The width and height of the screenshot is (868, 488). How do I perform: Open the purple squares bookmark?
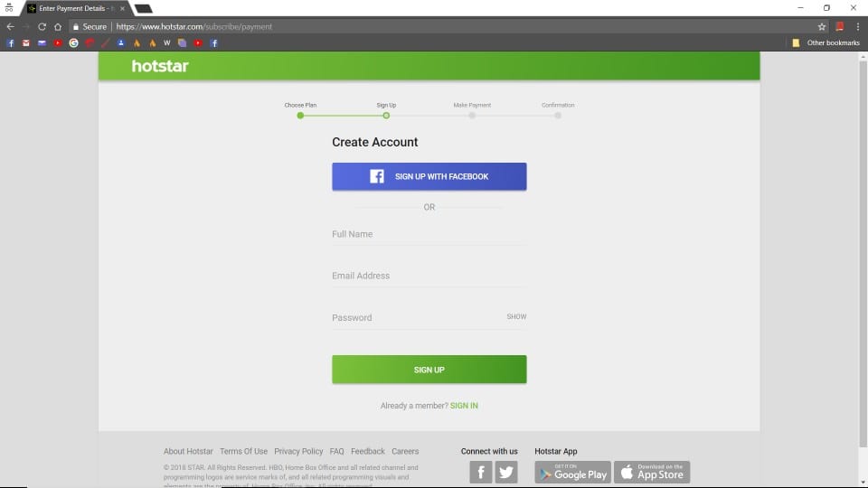coord(182,42)
